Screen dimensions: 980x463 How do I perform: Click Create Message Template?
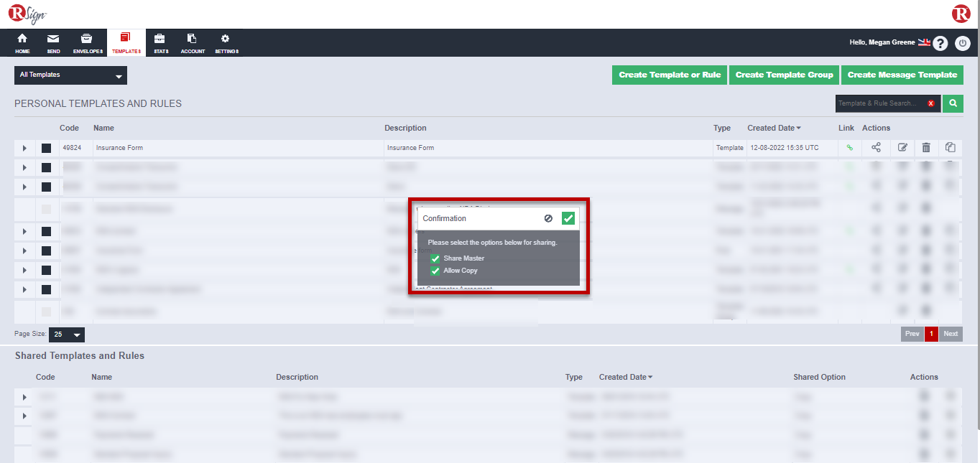(902, 75)
